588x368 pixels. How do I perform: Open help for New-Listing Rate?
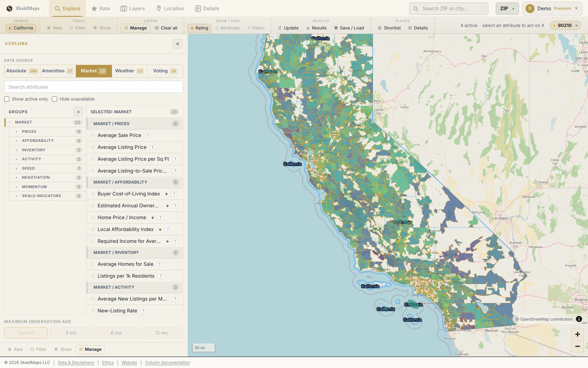tap(143, 311)
